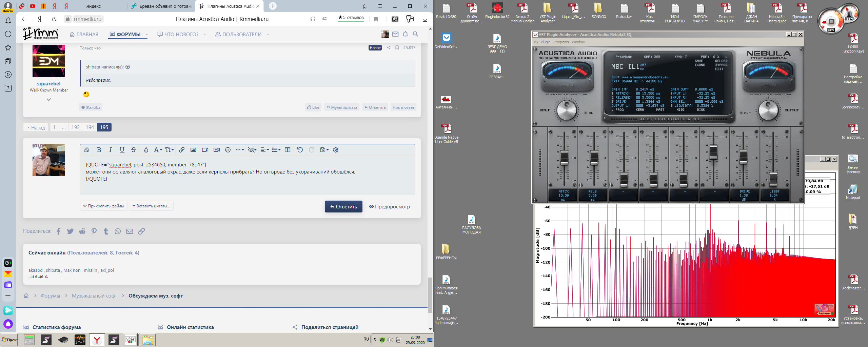868x347 pixels.
Task: Toggle bold formatting in reply editor
Action: point(99,150)
